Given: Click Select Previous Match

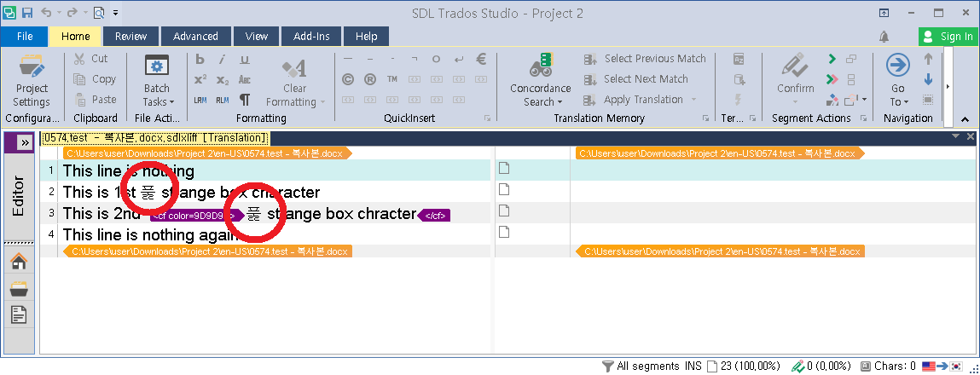Looking at the screenshot, I should 644,59.
